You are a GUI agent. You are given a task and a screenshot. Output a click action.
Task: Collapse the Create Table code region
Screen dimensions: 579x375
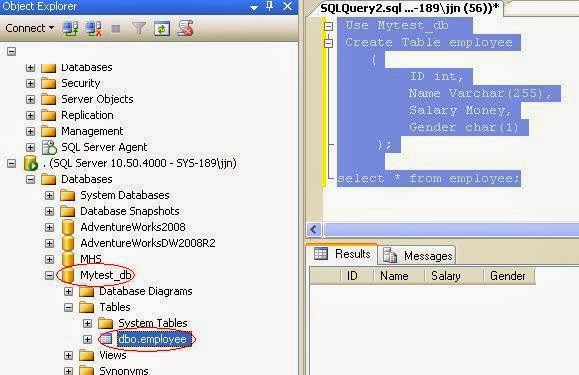(x=328, y=43)
